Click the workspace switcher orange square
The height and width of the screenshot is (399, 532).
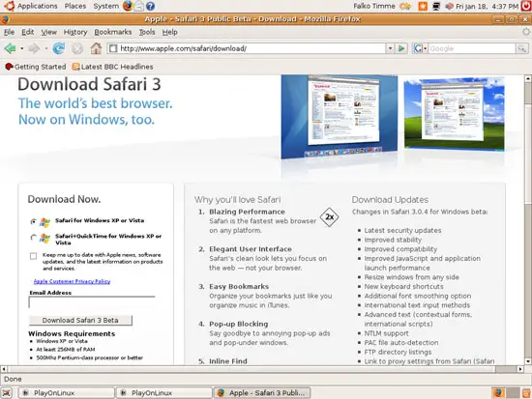pyautogui.click(x=498, y=393)
